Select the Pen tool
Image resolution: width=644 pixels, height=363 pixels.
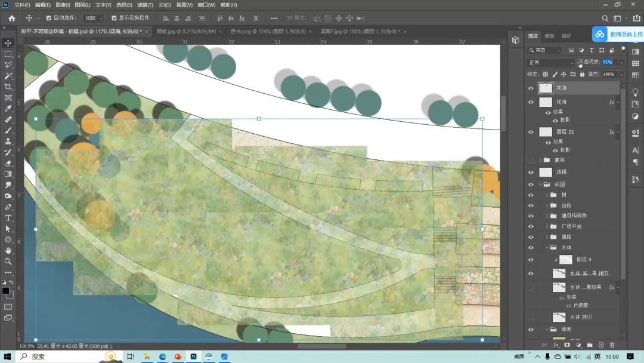pos(8,207)
